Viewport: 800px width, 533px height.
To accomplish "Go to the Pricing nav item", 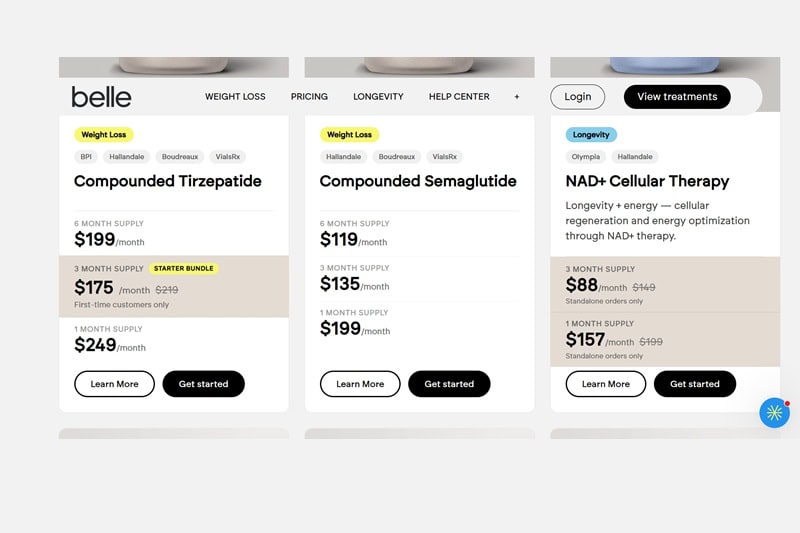I will tap(309, 96).
